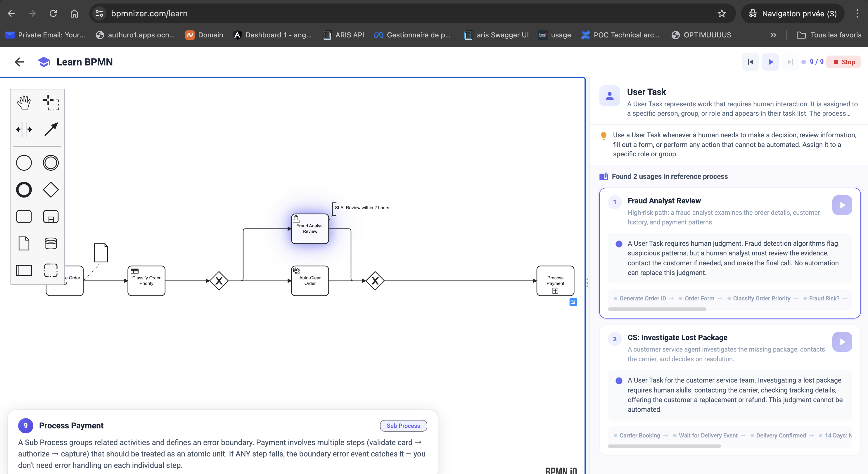
Task: Click the horizontal scrollbar under Generate Order ID
Action: click(x=657, y=309)
